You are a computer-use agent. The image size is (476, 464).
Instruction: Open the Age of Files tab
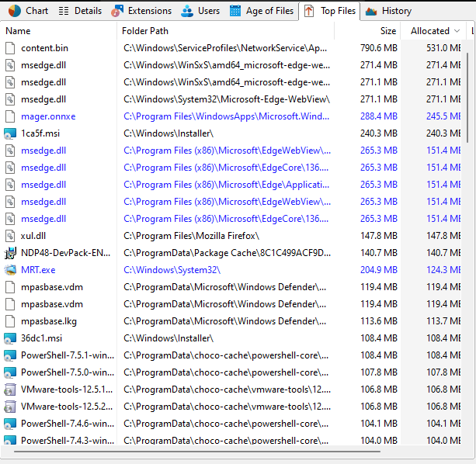(x=262, y=11)
